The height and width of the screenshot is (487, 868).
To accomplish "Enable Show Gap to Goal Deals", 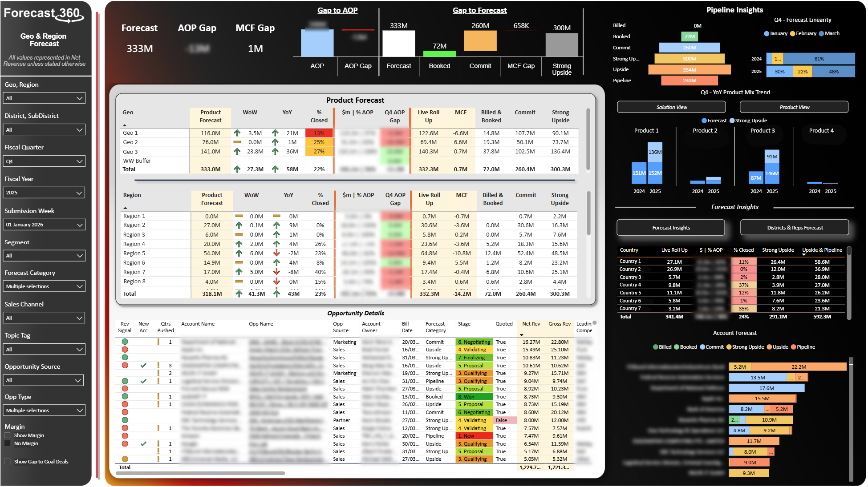I will click(x=7, y=462).
